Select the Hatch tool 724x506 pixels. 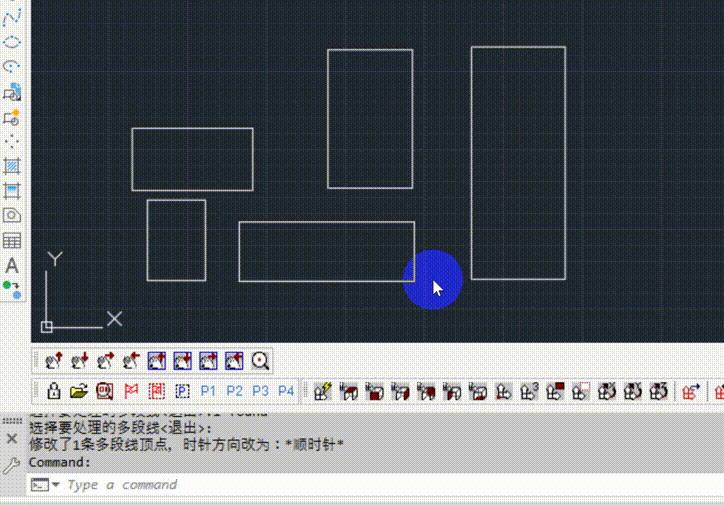[x=12, y=166]
